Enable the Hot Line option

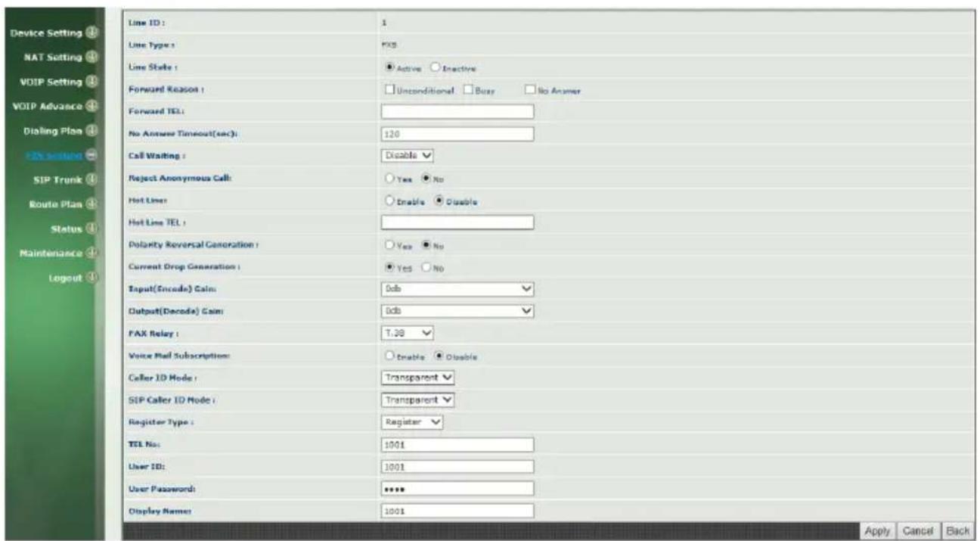391,202
